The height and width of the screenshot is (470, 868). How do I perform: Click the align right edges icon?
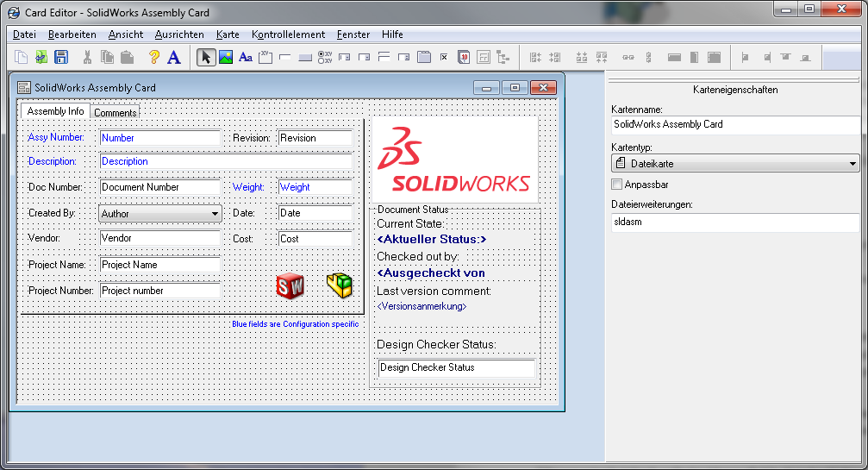pyautogui.click(x=555, y=57)
